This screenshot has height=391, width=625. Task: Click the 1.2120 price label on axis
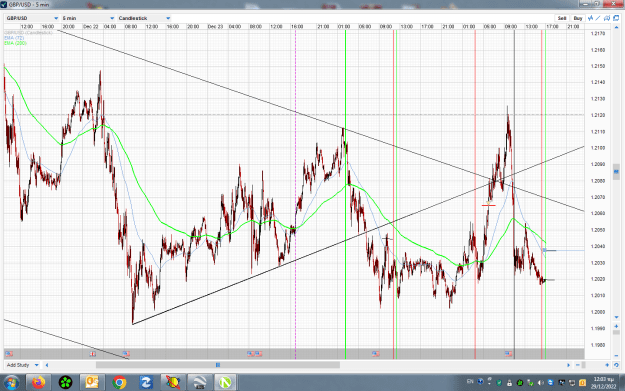pyautogui.click(x=598, y=115)
